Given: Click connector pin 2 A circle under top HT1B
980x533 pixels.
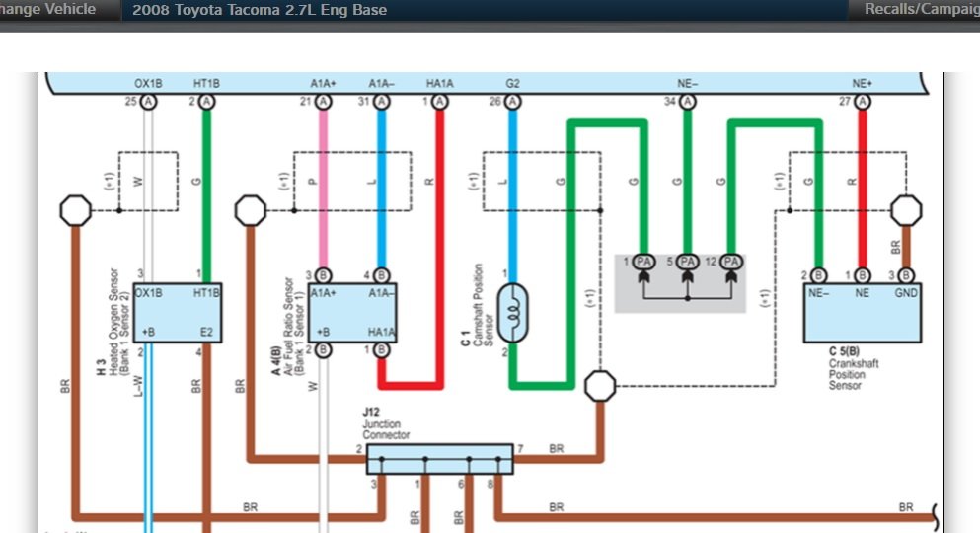Looking at the screenshot, I should pyautogui.click(x=206, y=102).
